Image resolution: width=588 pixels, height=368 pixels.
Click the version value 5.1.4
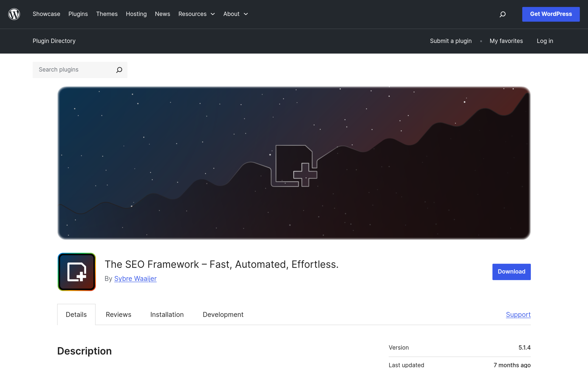525,348
